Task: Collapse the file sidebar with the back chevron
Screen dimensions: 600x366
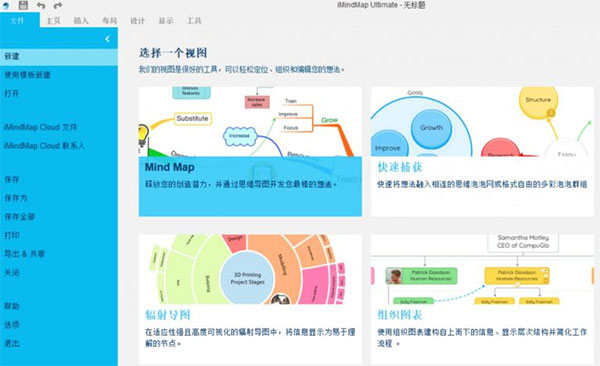Action: click(x=108, y=39)
